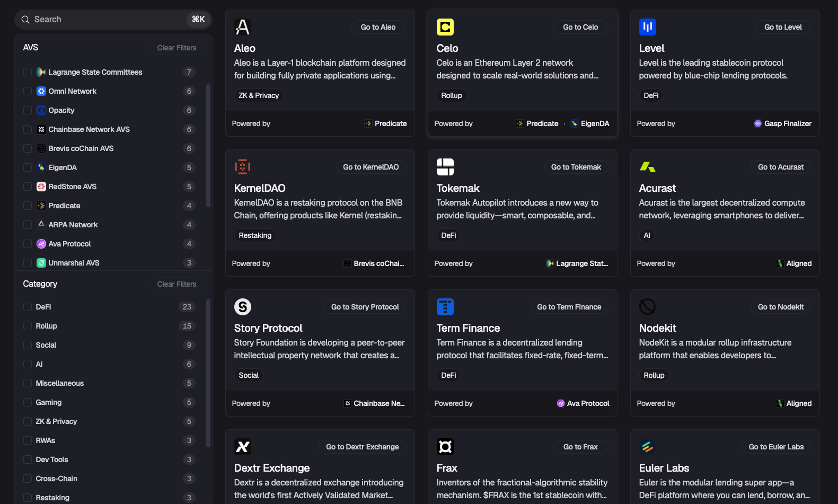The height and width of the screenshot is (504, 838).
Task: Click the Euler Labs logo icon
Action: tap(648, 447)
